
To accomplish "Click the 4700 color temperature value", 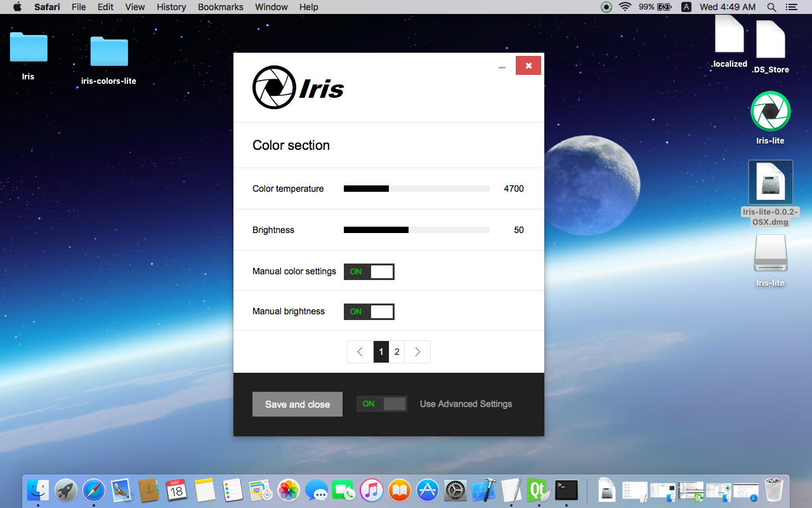I will pos(514,189).
